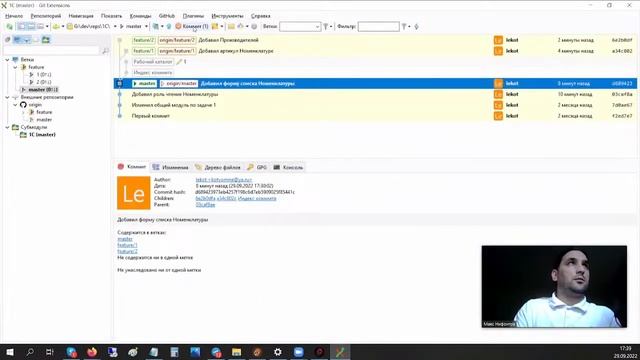Viewport: 640px width, 360px height.
Task: Click the refresh icon in main toolbar
Action: tap(9, 27)
